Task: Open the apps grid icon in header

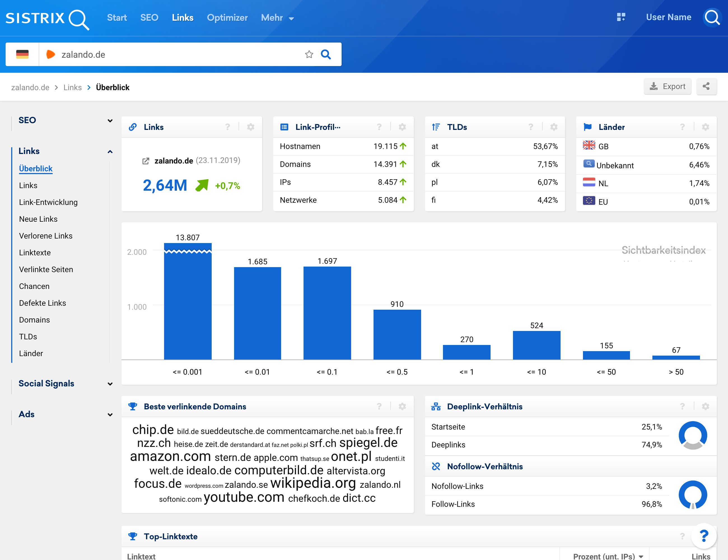Action: pyautogui.click(x=621, y=17)
